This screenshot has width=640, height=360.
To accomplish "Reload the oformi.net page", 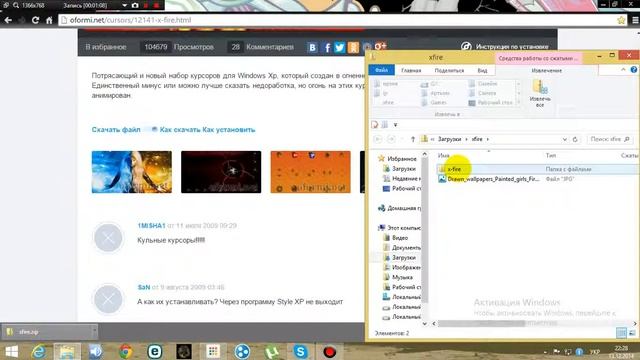I will [36, 20].
